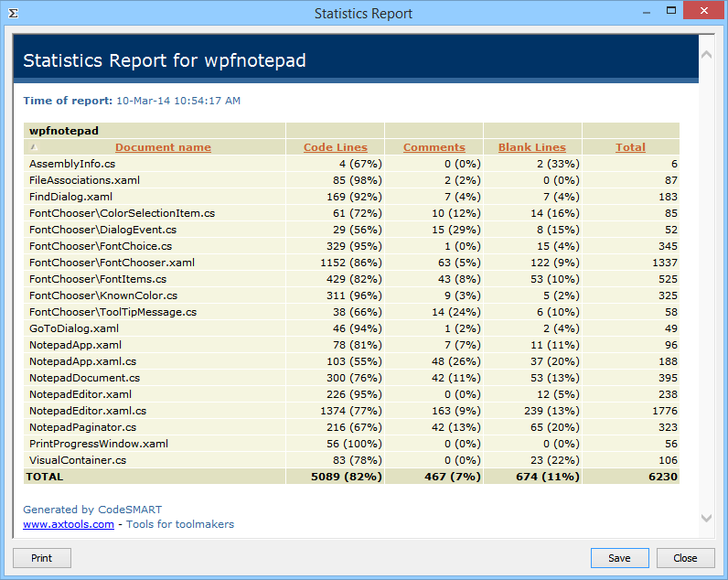Click the sort arrow beside Document name
The image size is (728, 580).
(x=34, y=147)
